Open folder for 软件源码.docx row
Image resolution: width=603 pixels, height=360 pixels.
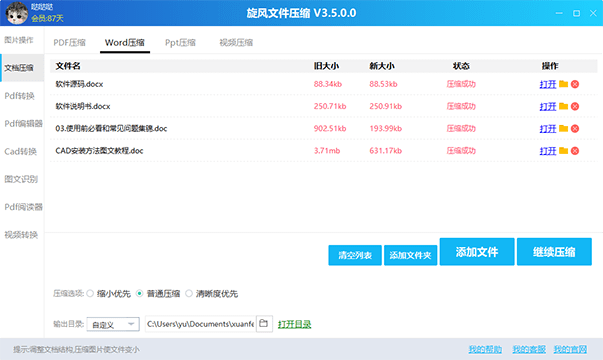563,84
